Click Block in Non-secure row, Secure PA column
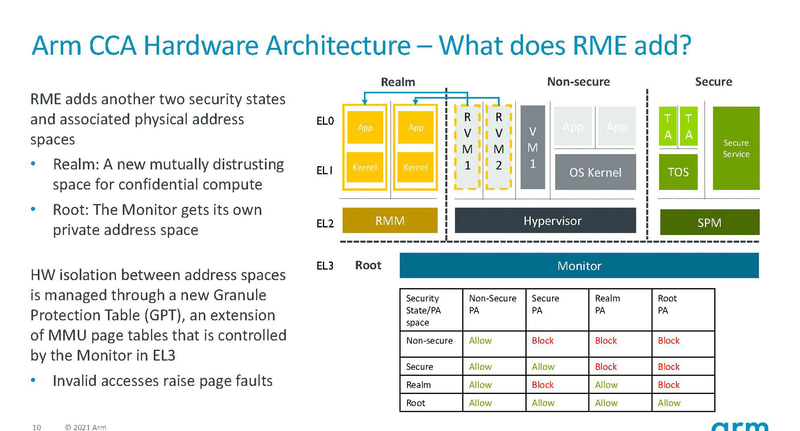This screenshot has height=431, width=800. click(x=542, y=340)
